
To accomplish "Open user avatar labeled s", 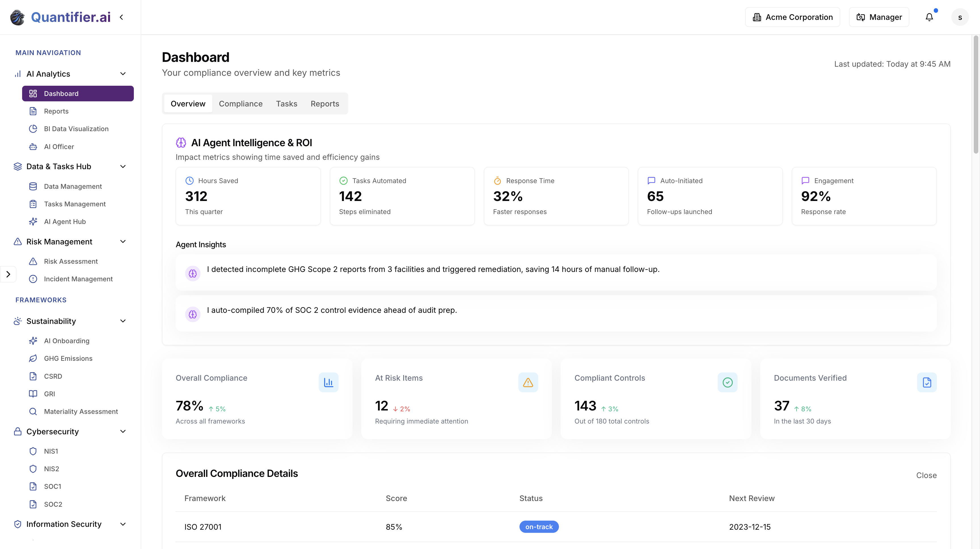I will pos(960,17).
